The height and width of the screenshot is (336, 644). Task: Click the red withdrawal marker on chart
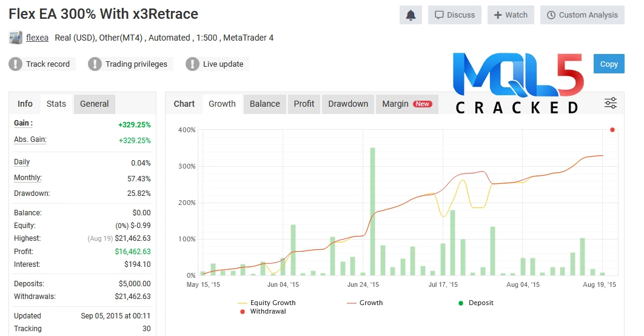click(612, 130)
